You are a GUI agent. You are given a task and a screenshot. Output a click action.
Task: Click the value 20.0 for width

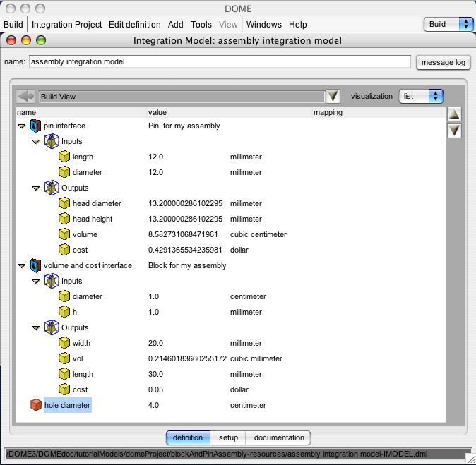coord(156,343)
